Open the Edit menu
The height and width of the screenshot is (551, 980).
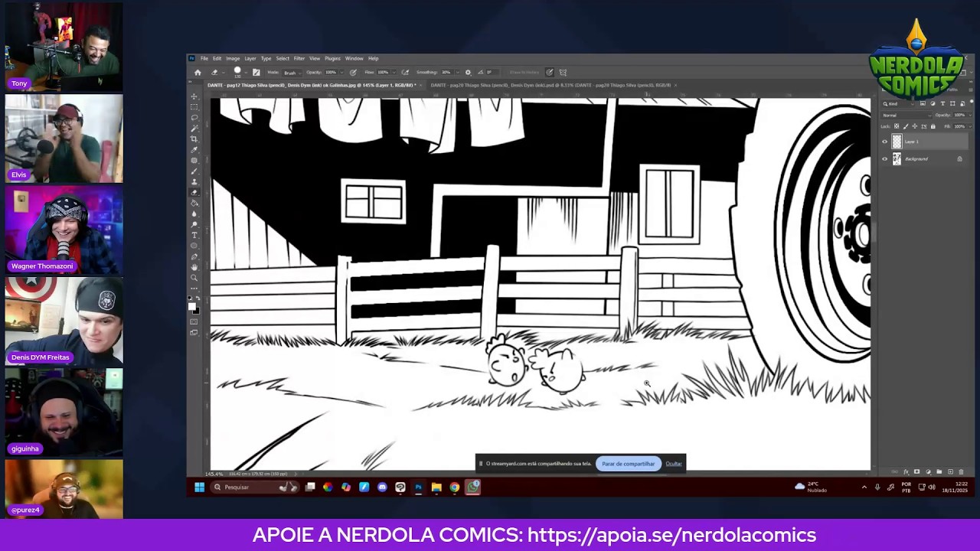point(217,58)
